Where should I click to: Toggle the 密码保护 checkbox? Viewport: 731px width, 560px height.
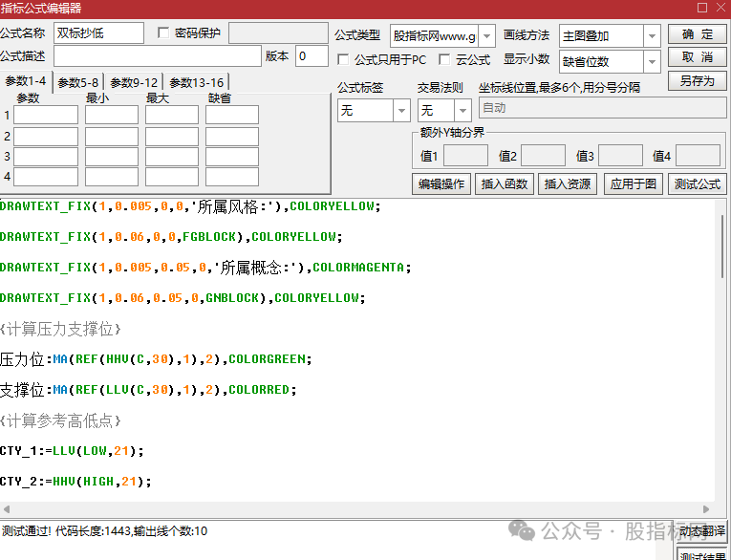(x=163, y=32)
